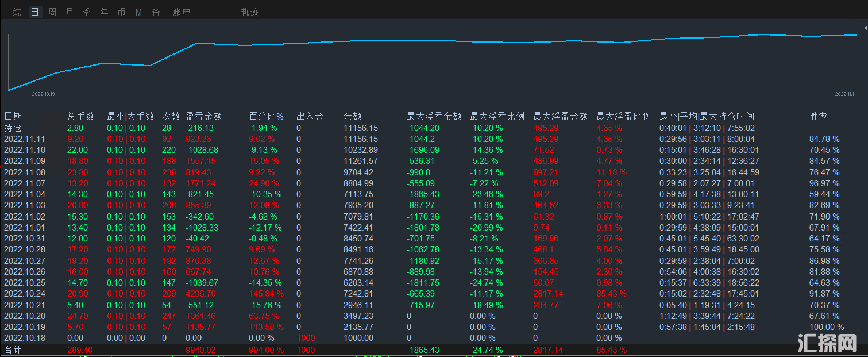This screenshot has width=868, height=357.
Task: Open the 备 notes tab
Action: pos(156,12)
